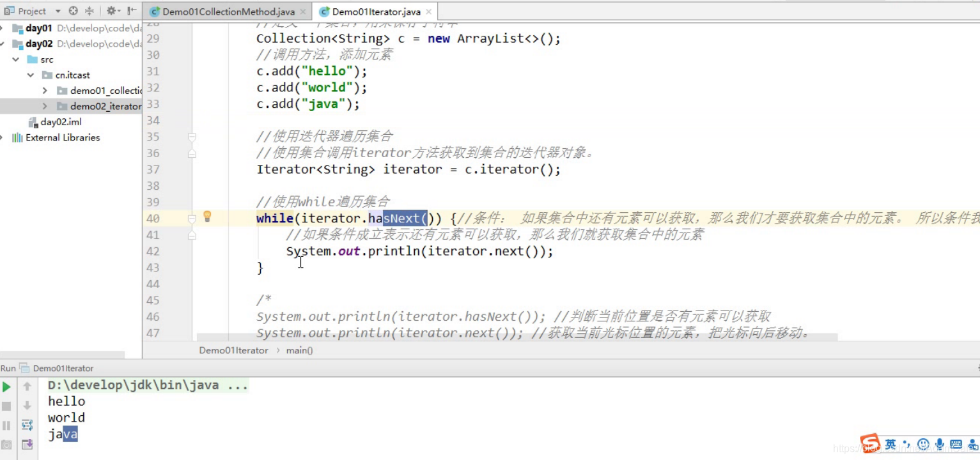Viewport: 980px width, 460px height.
Task: Click on c.add("hello"); code line
Action: point(312,71)
